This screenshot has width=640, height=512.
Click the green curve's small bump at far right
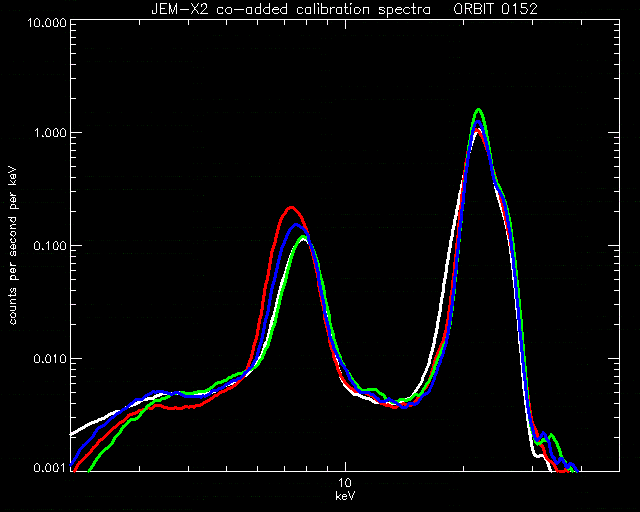552,435
